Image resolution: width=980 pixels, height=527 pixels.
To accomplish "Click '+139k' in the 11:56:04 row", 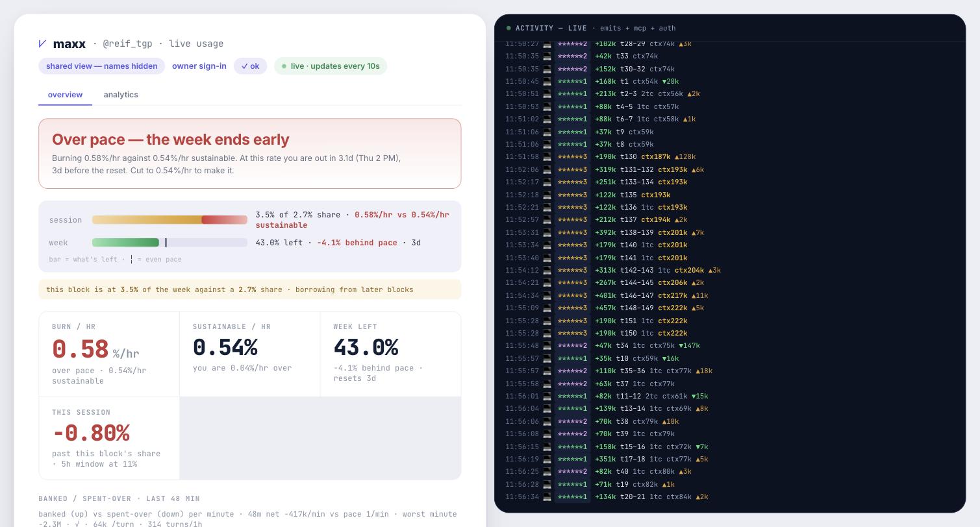I will pyautogui.click(x=605, y=409).
